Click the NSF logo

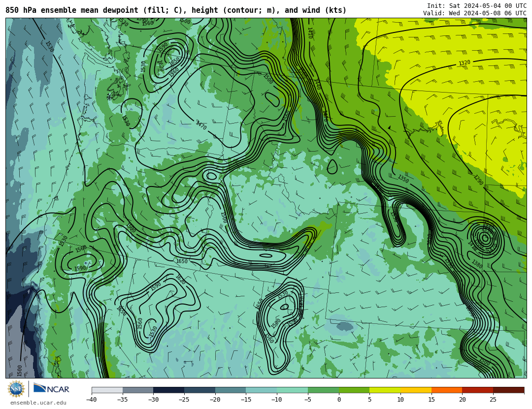(16, 389)
